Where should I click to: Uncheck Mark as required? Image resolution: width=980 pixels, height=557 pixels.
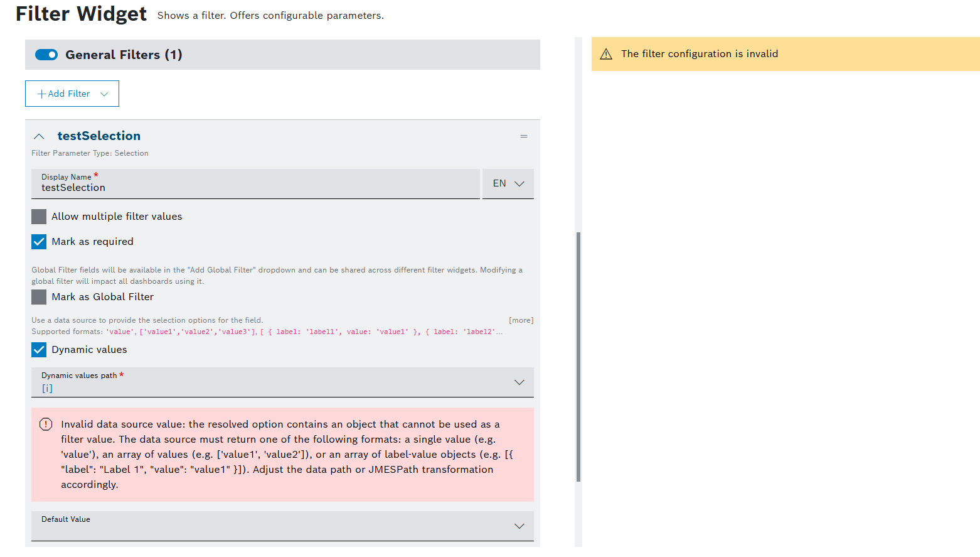39,242
